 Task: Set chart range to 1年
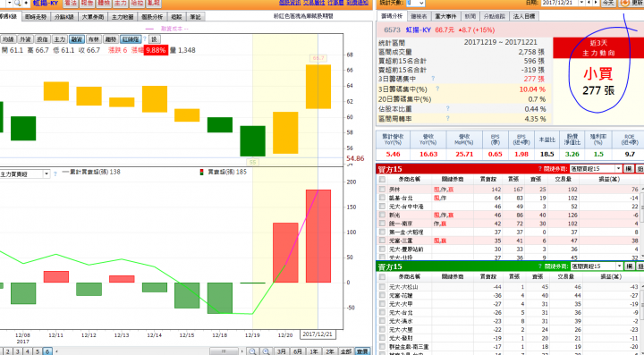coord(313,351)
